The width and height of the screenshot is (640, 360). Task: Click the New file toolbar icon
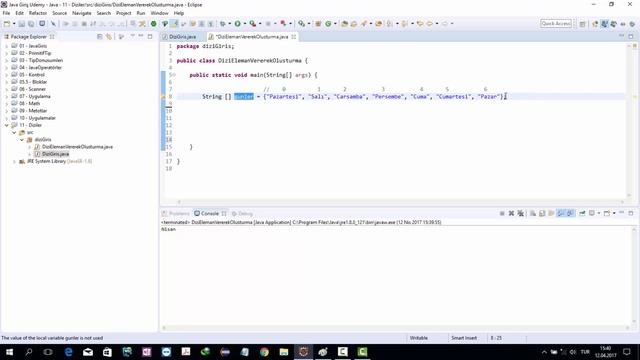pos(6,24)
